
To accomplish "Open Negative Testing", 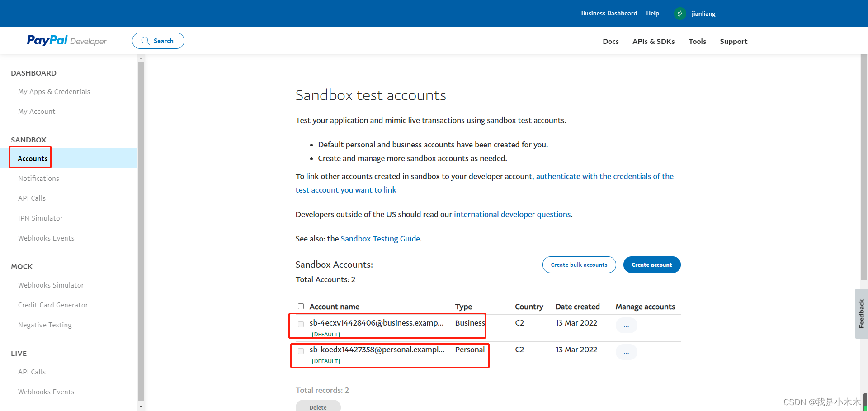I will tap(45, 325).
